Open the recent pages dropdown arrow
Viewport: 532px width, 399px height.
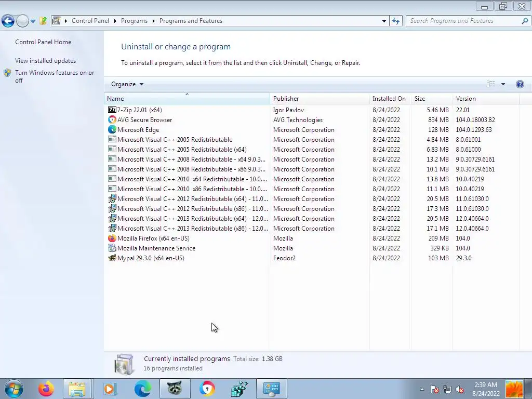click(x=33, y=21)
